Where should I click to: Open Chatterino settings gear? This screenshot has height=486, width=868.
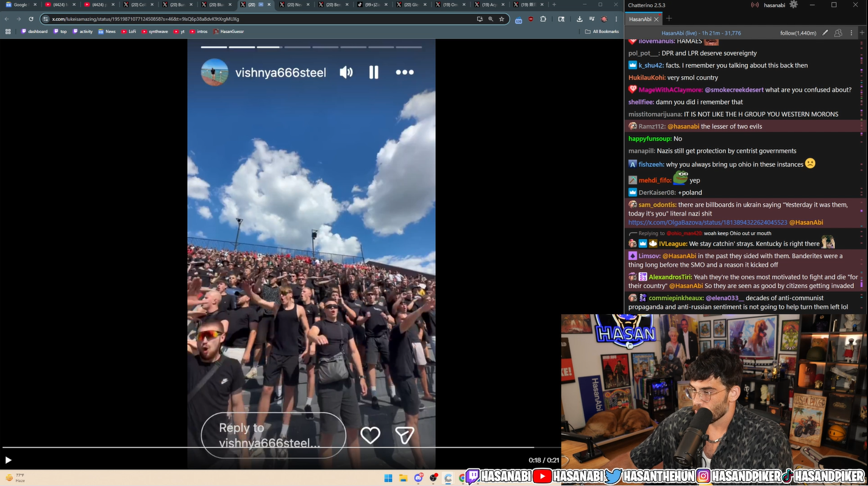(x=793, y=5)
